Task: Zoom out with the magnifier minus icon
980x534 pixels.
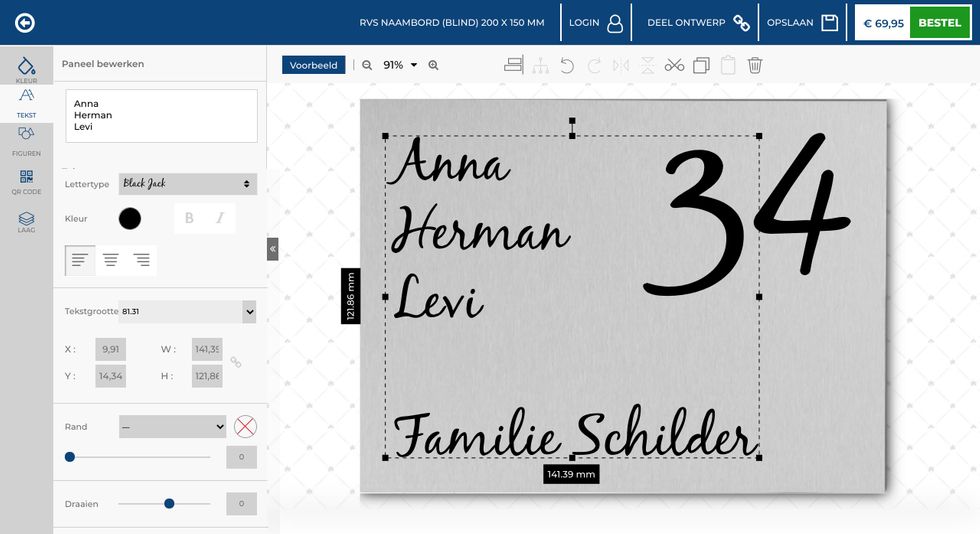Action: pyautogui.click(x=367, y=65)
